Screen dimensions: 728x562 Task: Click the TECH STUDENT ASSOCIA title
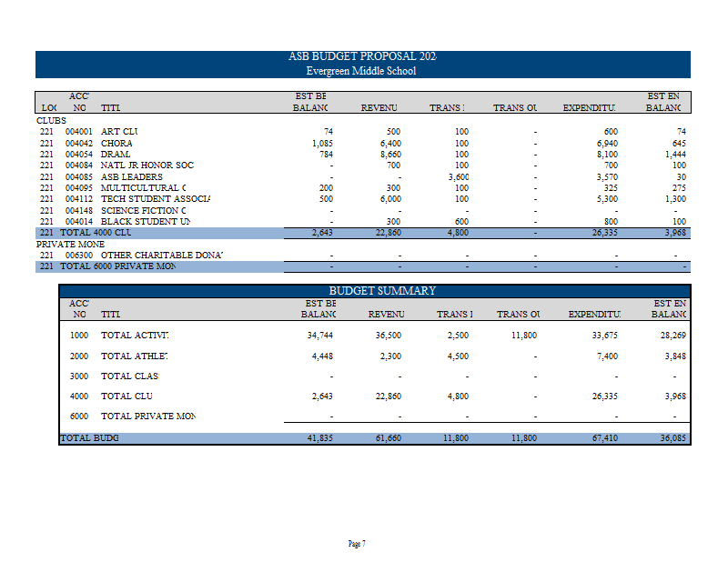tap(156, 198)
